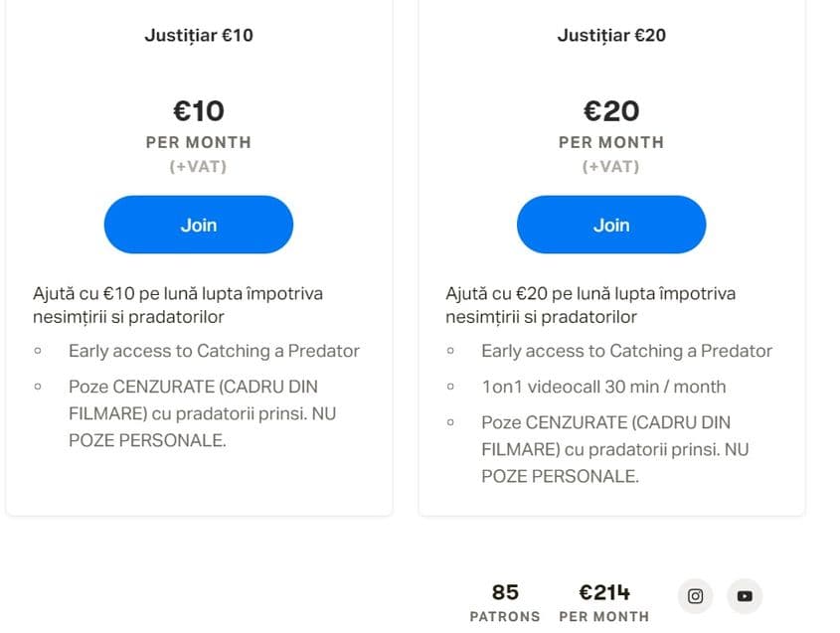Select the large €20 price heading
This screenshot has height=633, width=840.
(x=611, y=110)
